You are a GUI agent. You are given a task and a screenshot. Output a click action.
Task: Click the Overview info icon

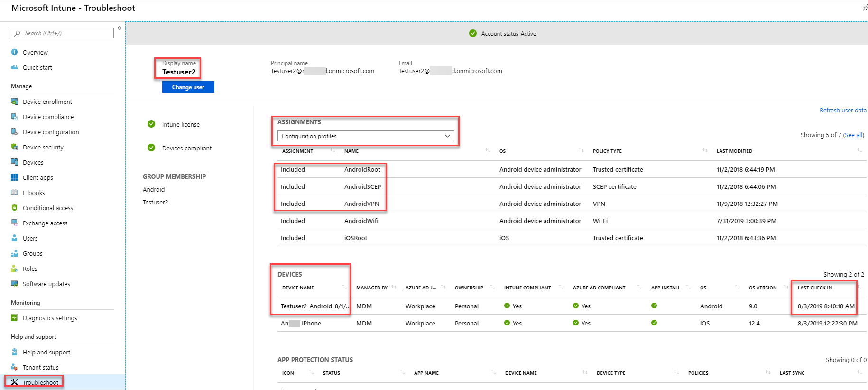15,52
